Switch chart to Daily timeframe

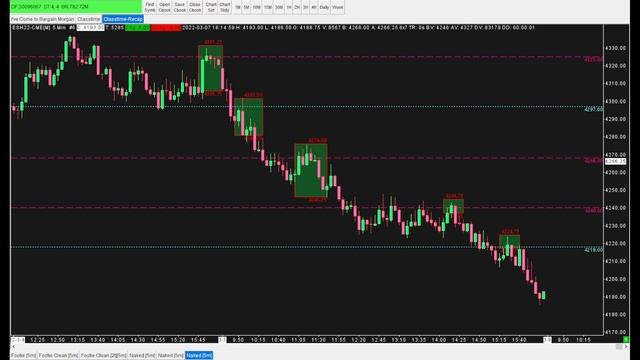[324, 7]
